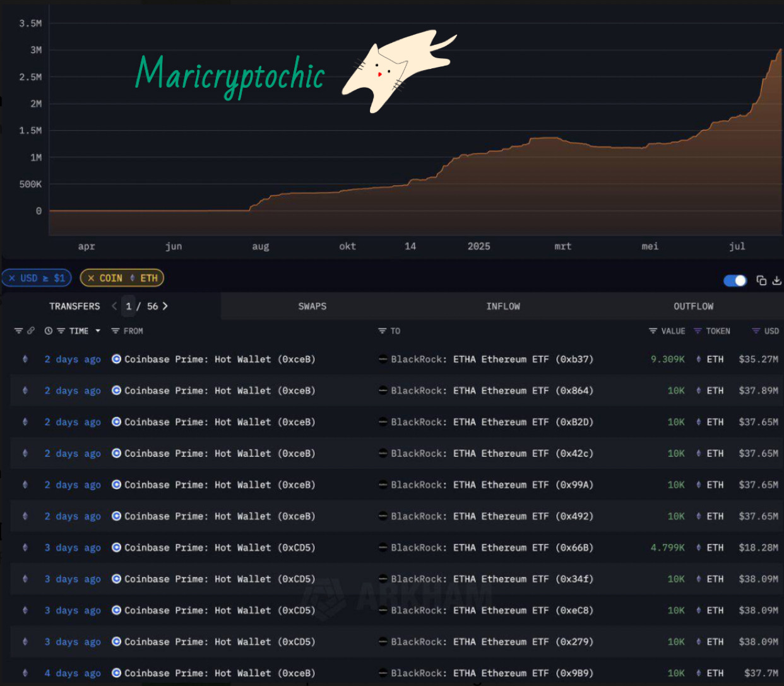Viewport: 784px width, 686px height.
Task: Open the '4 days ago' timestamp link
Action: pos(73,673)
